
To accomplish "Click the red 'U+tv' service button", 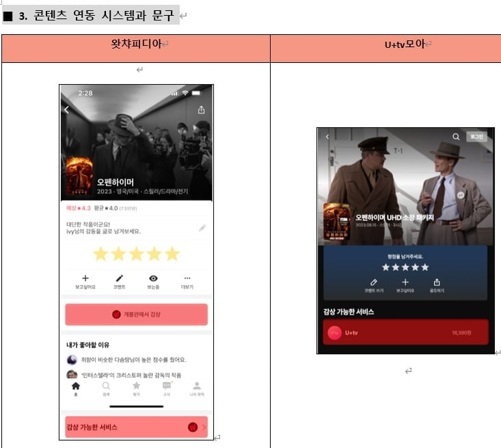I will coord(406,332).
